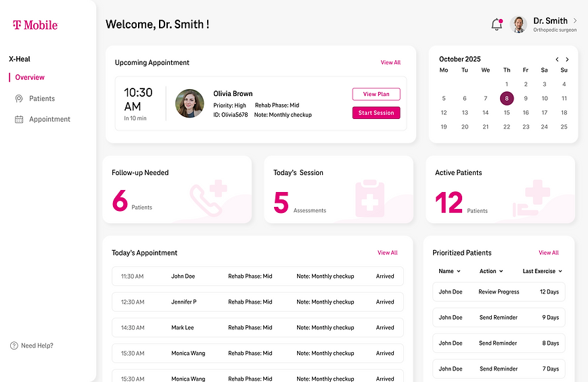Image resolution: width=588 pixels, height=382 pixels.
Task: Go to next month in calendar
Action: click(x=568, y=59)
